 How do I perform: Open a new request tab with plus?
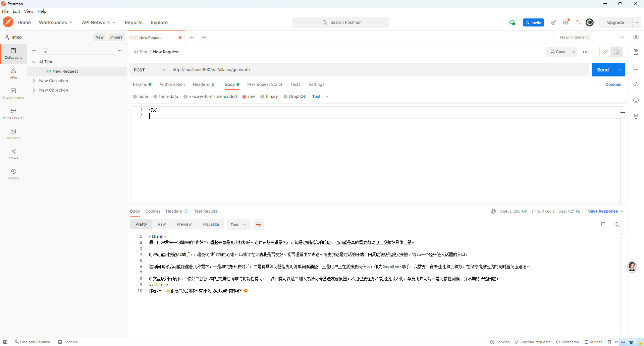192,37
